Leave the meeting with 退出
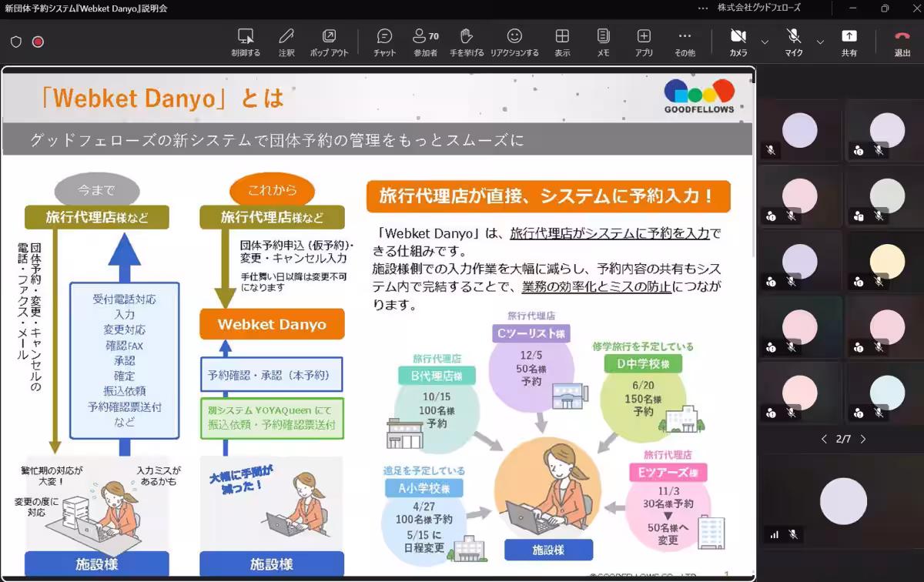The height and width of the screenshot is (582, 924). coord(902,42)
